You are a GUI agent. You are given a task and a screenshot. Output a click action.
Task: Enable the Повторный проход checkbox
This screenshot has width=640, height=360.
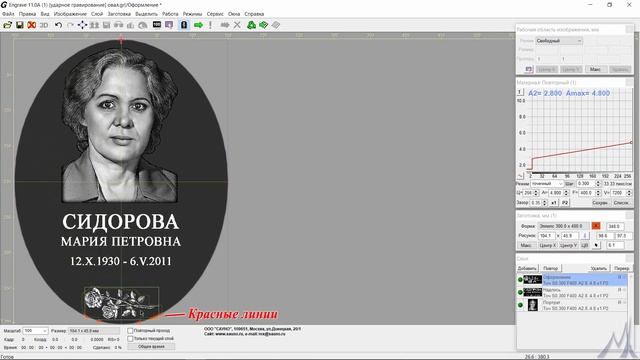tap(130, 331)
